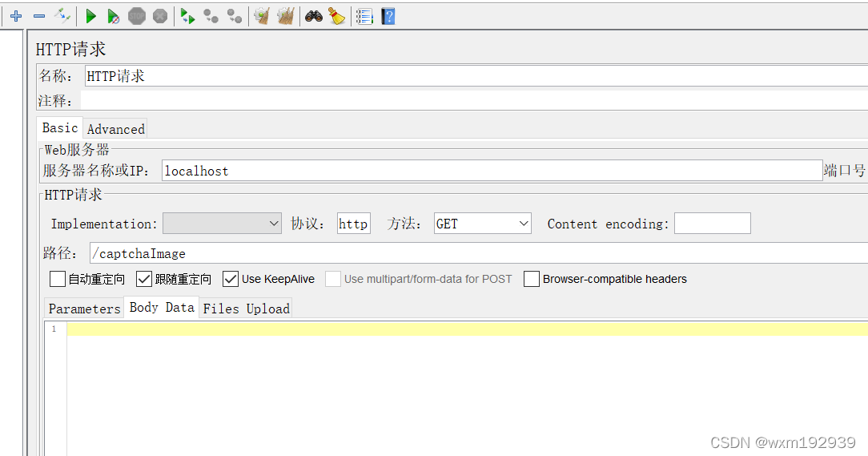Click the grey Shutdown X icon
This screenshot has width=868, height=456.
160,16
